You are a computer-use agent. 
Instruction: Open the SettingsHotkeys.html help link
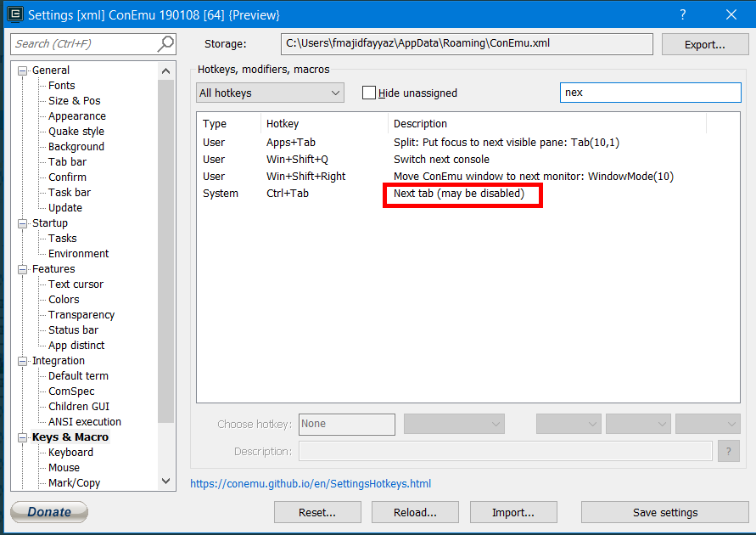(x=311, y=484)
